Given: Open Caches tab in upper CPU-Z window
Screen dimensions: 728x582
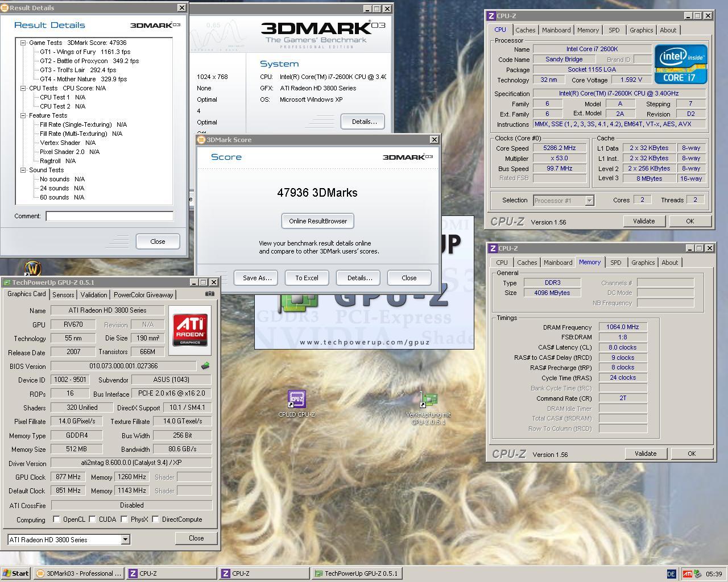Looking at the screenshot, I should [x=525, y=30].
